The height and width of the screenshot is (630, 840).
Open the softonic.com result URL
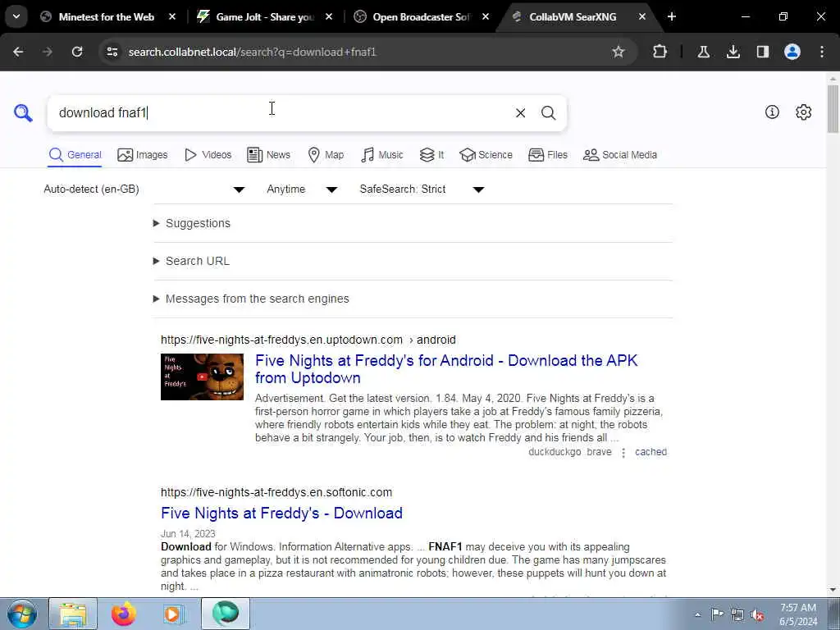(x=276, y=492)
